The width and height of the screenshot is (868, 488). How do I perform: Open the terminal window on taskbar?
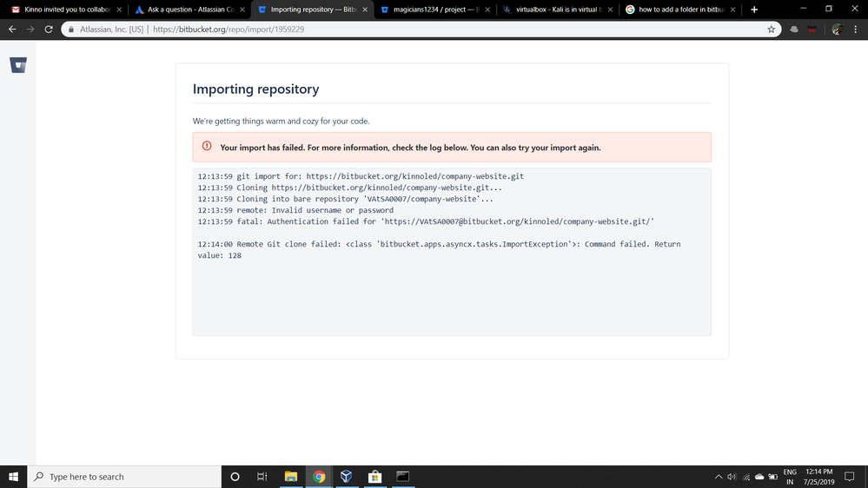[x=403, y=477]
